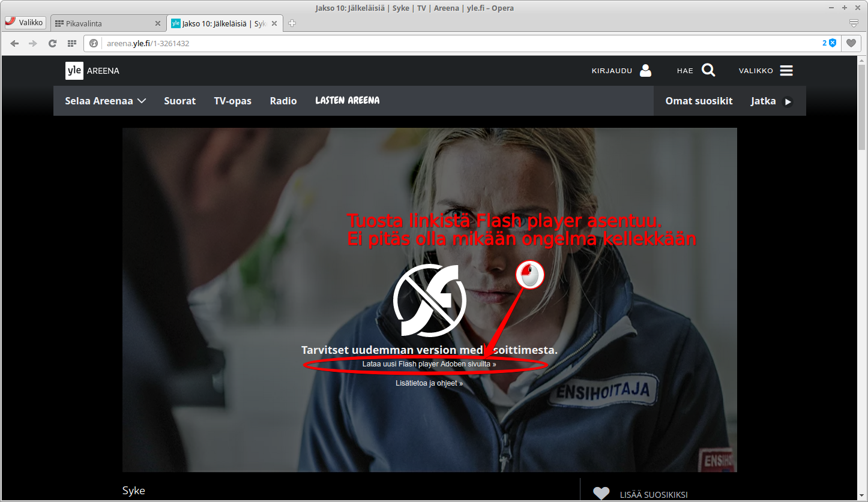This screenshot has width=868, height=502.
Task: Click the site info globe icon in address bar
Action: click(94, 43)
